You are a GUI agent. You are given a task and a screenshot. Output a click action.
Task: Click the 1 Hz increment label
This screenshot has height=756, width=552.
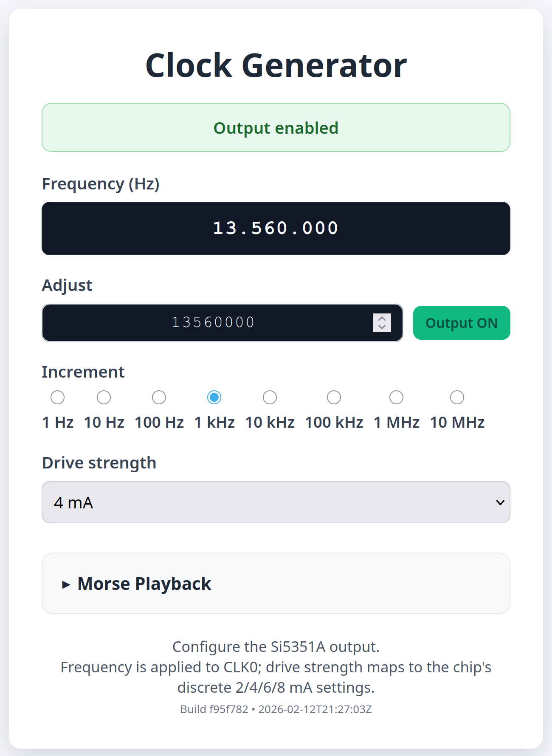pyautogui.click(x=58, y=423)
